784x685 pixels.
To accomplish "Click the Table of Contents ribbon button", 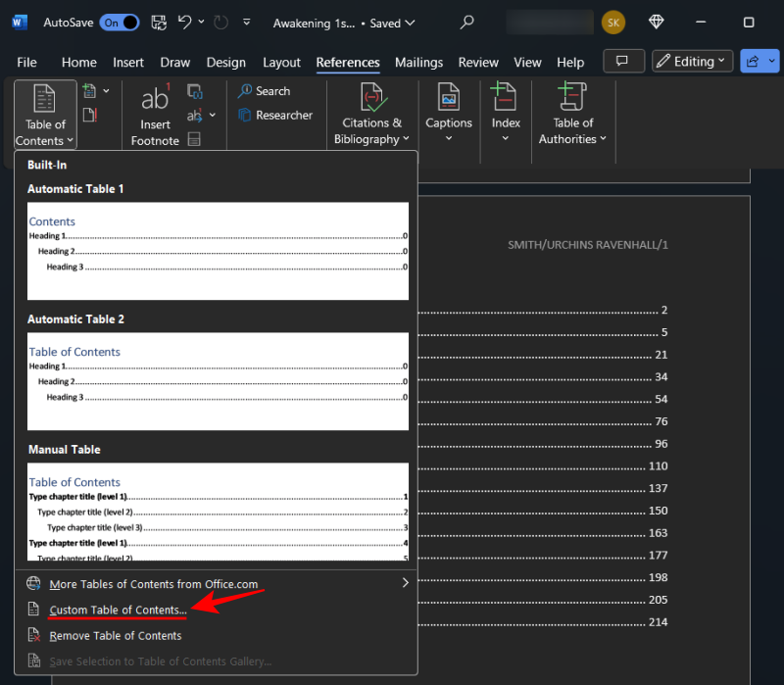I will pyautogui.click(x=45, y=115).
